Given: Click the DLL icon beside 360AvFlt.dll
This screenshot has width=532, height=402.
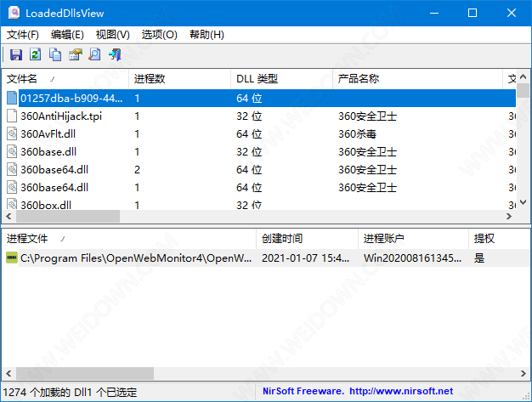Looking at the screenshot, I should click(x=12, y=133).
